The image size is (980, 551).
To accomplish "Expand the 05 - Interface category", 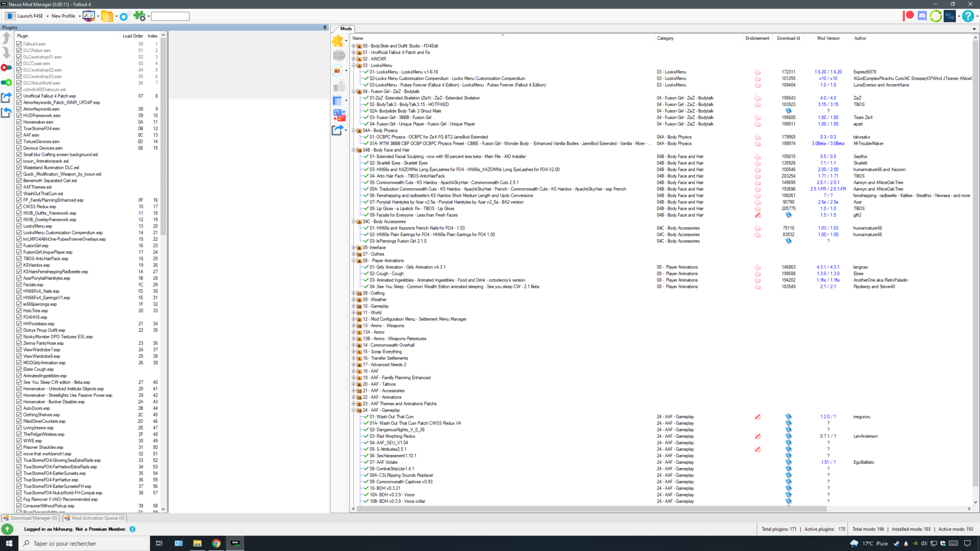I will (353, 247).
